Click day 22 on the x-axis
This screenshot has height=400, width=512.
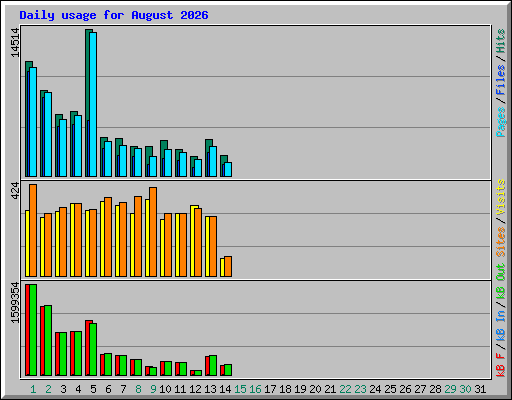coord(345,389)
